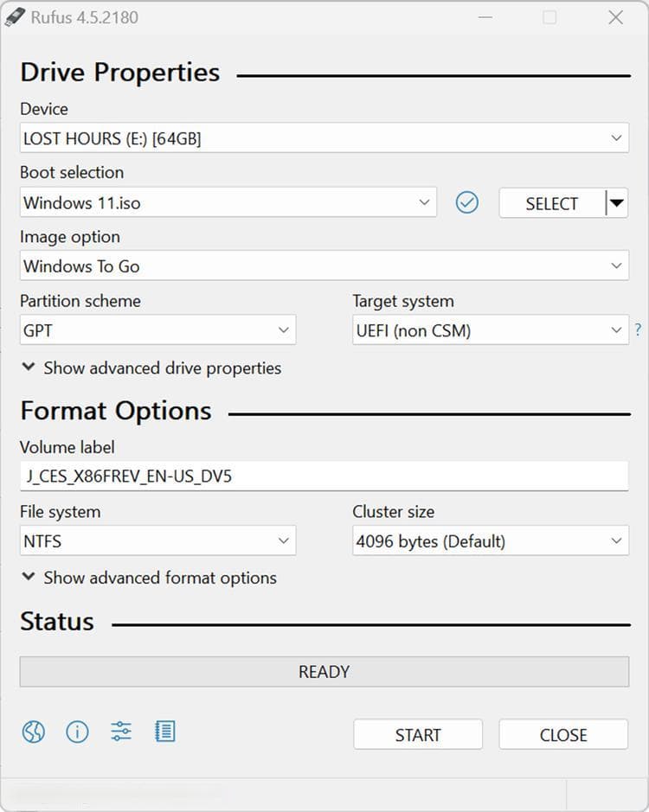This screenshot has height=812, width=649.
Task: Expand Show advanced drive properties
Action: click(x=151, y=368)
